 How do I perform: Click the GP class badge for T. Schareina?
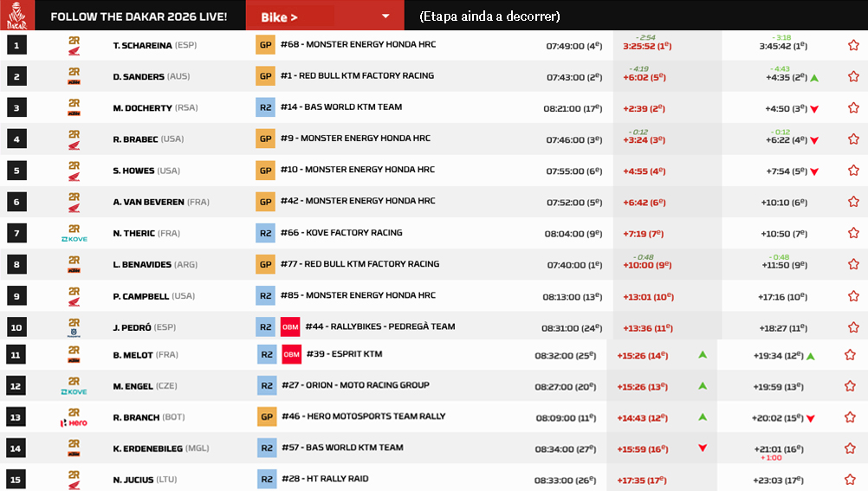[x=265, y=45]
